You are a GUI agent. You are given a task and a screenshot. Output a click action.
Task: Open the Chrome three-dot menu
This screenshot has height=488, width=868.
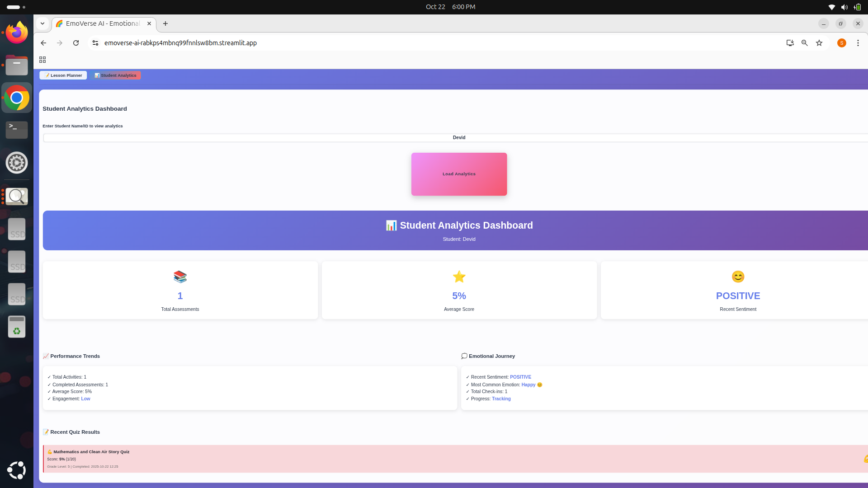coord(858,43)
